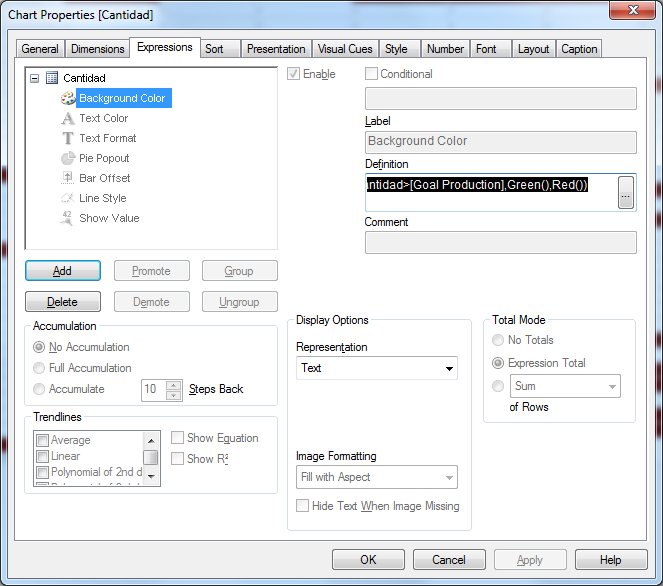Select the Cantidad expression row
663x586 pixels.
pyautogui.click(x=84, y=78)
